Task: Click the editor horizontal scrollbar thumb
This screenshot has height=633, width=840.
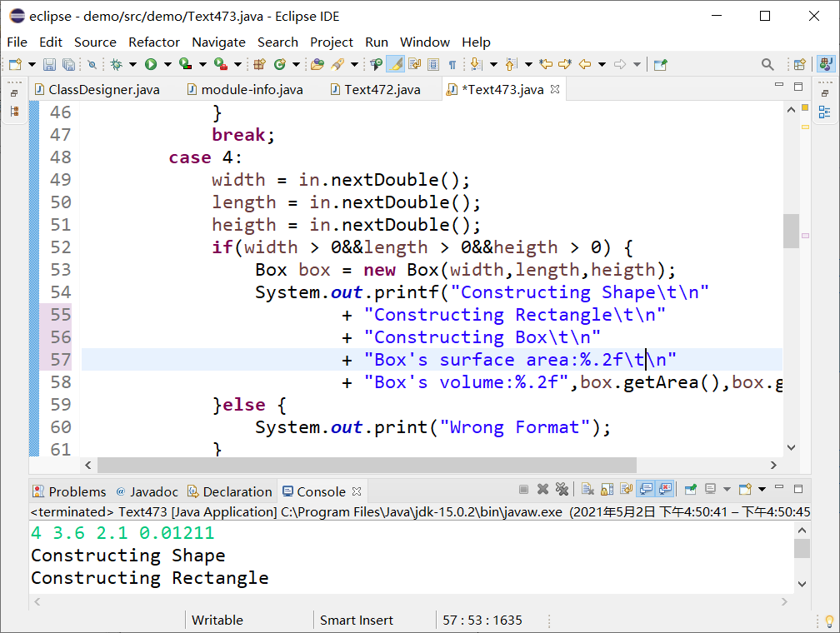Action: [367, 466]
